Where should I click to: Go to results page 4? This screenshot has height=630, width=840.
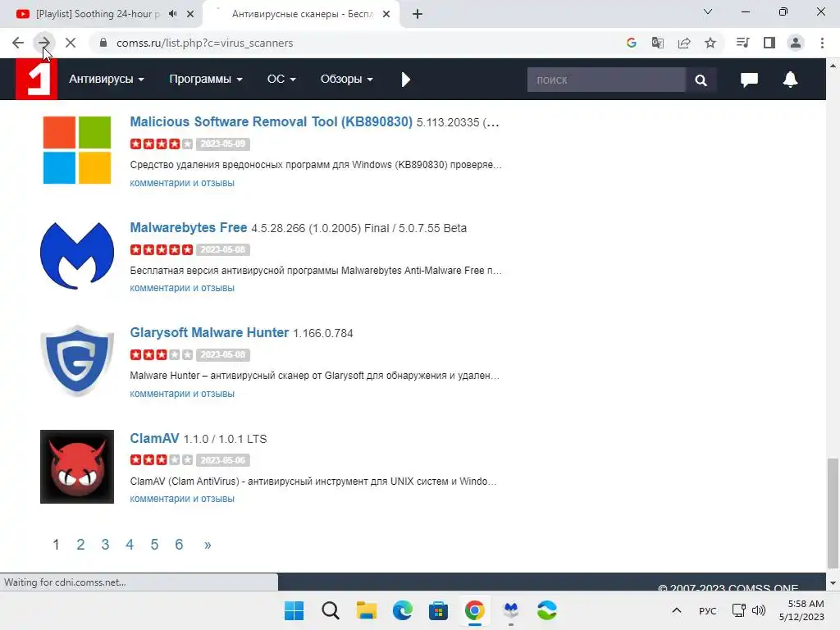click(x=130, y=545)
